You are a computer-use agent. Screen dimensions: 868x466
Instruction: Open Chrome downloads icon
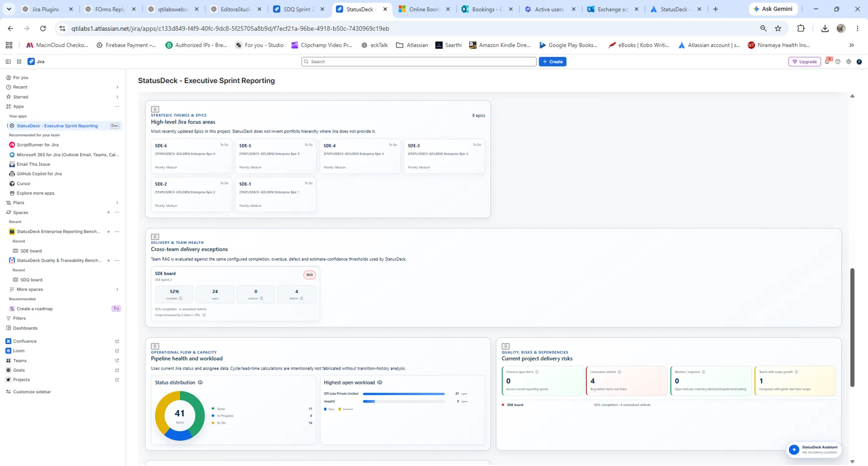pyautogui.click(x=825, y=28)
